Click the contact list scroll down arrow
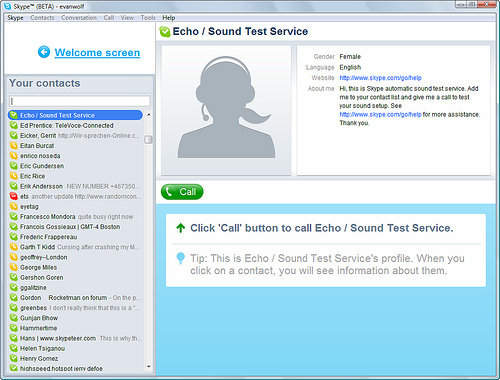This screenshot has width=500, height=380. (x=149, y=367)
